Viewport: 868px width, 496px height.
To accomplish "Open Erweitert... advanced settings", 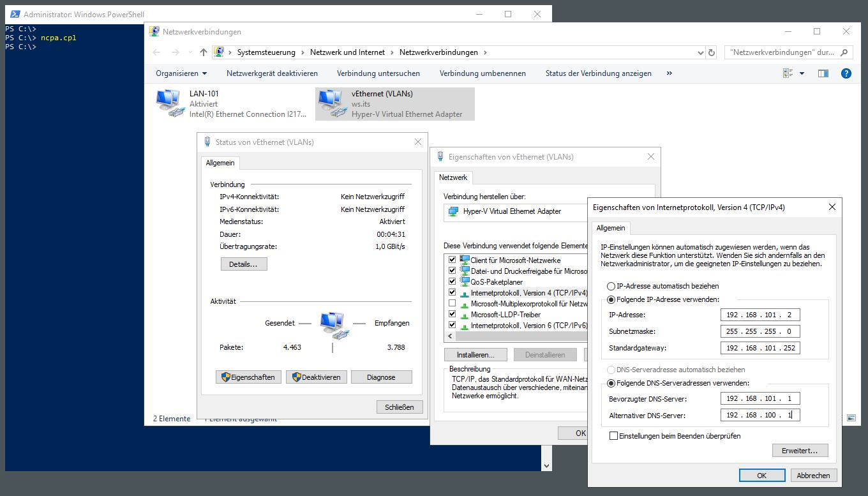I will coord(800,451).
